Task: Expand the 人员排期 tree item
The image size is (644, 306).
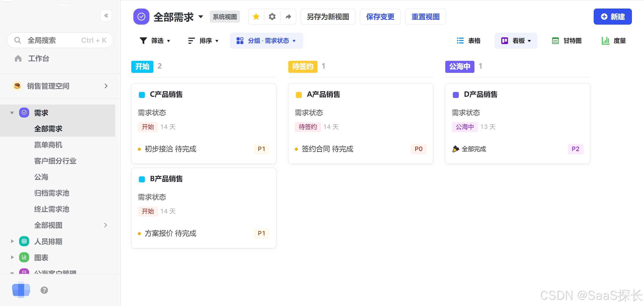Action: tap(12, 241)
